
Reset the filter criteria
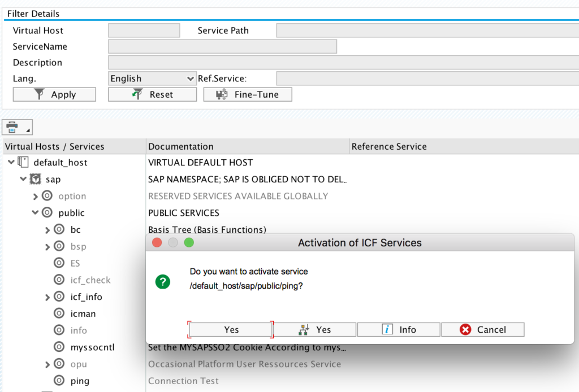click(152, 94)
